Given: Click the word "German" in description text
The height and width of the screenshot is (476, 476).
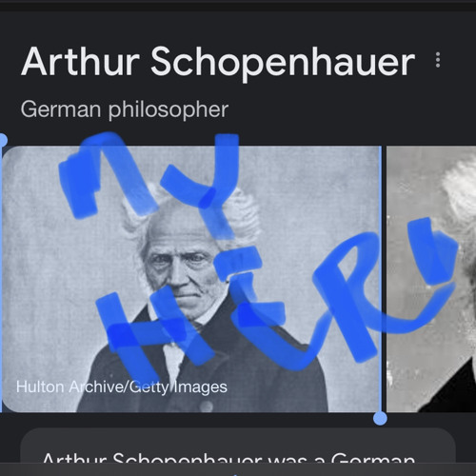Looking at the screenshot, I should click(373, 458).
